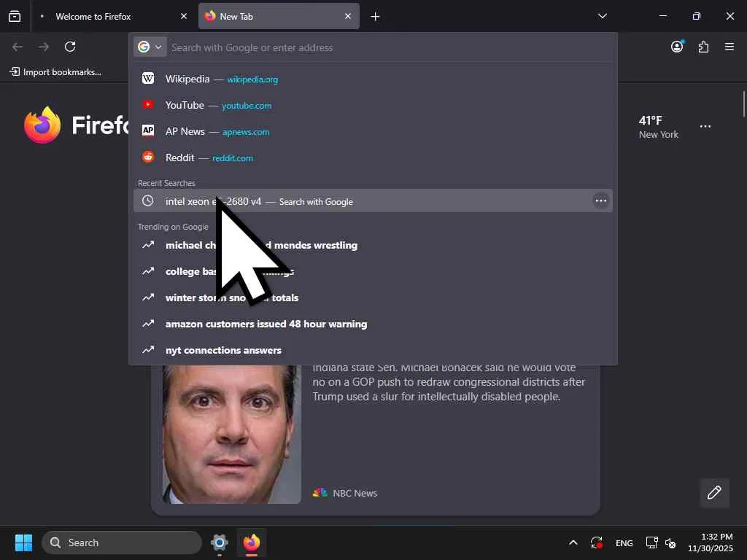Choose the Wikipedia suggestion row
Image resolution: width=747 pixels, height=560 pixels.
[x=373, y=79]
